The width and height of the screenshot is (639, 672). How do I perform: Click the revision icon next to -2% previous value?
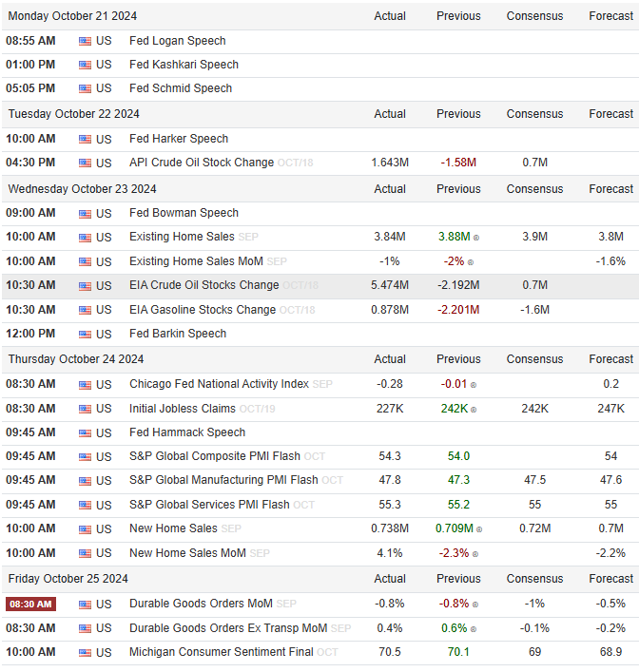[x=471, y=262]
